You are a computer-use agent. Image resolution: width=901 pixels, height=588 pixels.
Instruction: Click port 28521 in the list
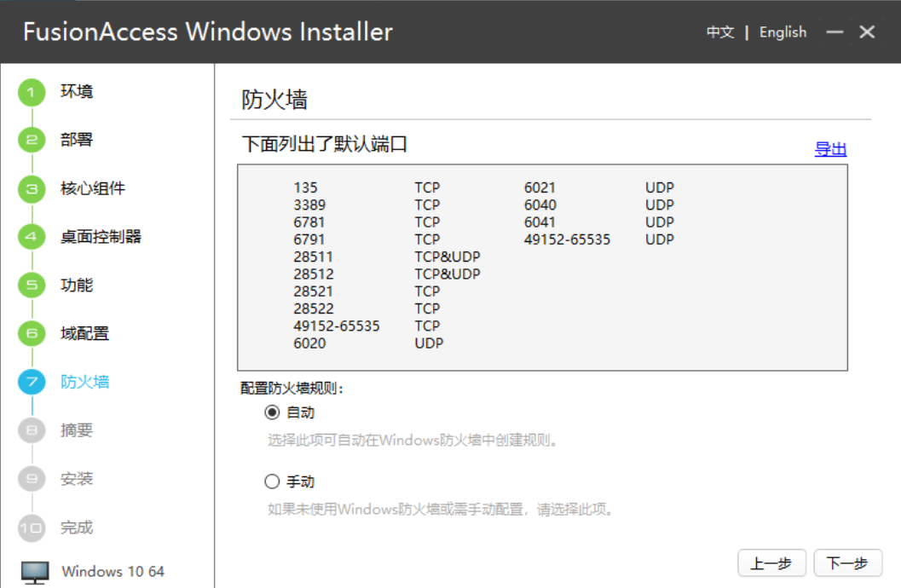point(313,291)
